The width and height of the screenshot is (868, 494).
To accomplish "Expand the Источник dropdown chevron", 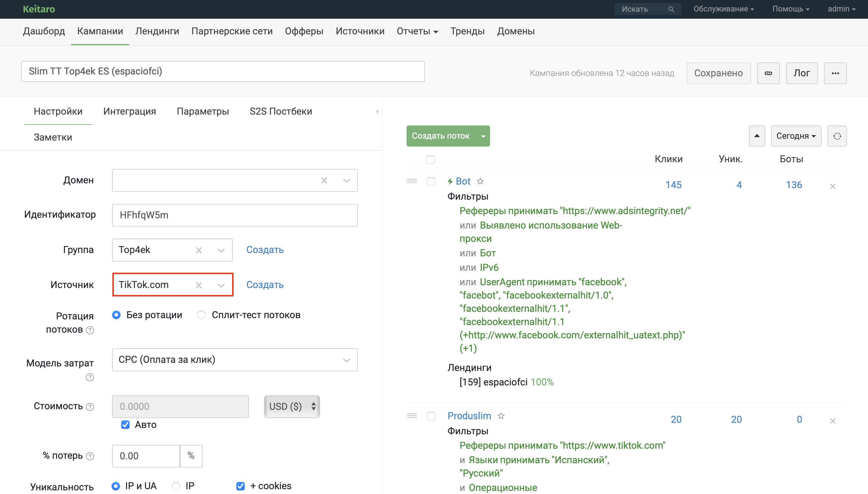I will tap(221, 285).
